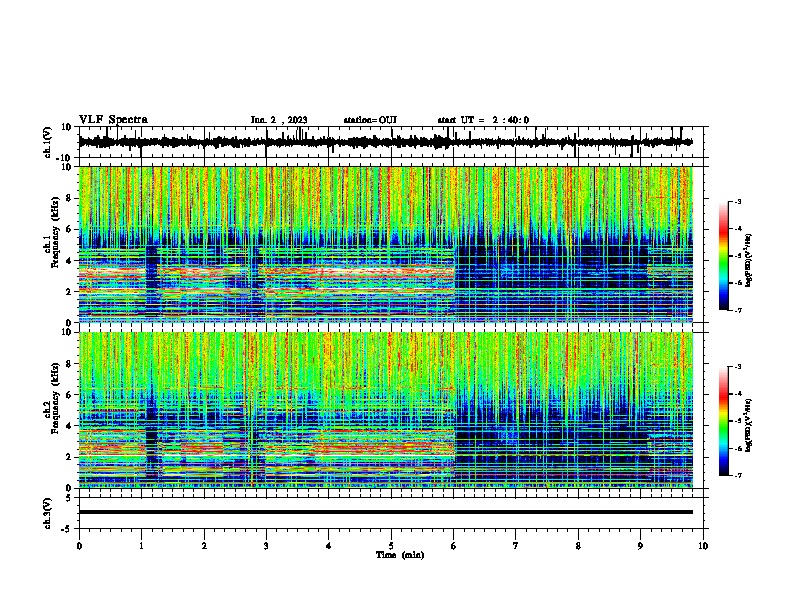This screenshot has height=612, width=792.
Task: Click the log(PSD) label beside ch.1 colorbar
Action: (749, 260)
